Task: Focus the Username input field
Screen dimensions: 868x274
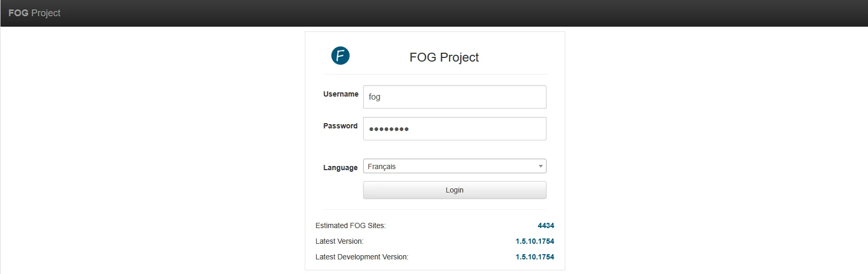Action: (x=454, y=97)
